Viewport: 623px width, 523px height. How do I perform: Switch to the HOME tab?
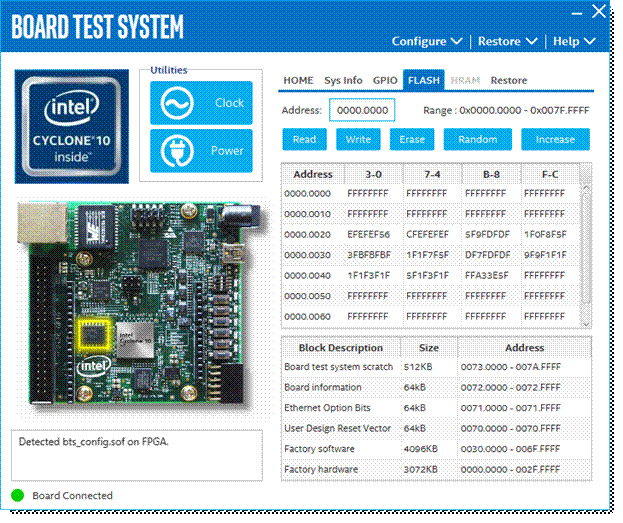pos(298,80)
